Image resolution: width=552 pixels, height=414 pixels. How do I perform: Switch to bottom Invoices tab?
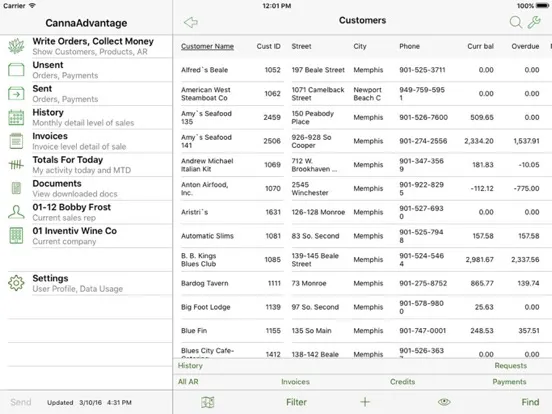tap(295, 382)
